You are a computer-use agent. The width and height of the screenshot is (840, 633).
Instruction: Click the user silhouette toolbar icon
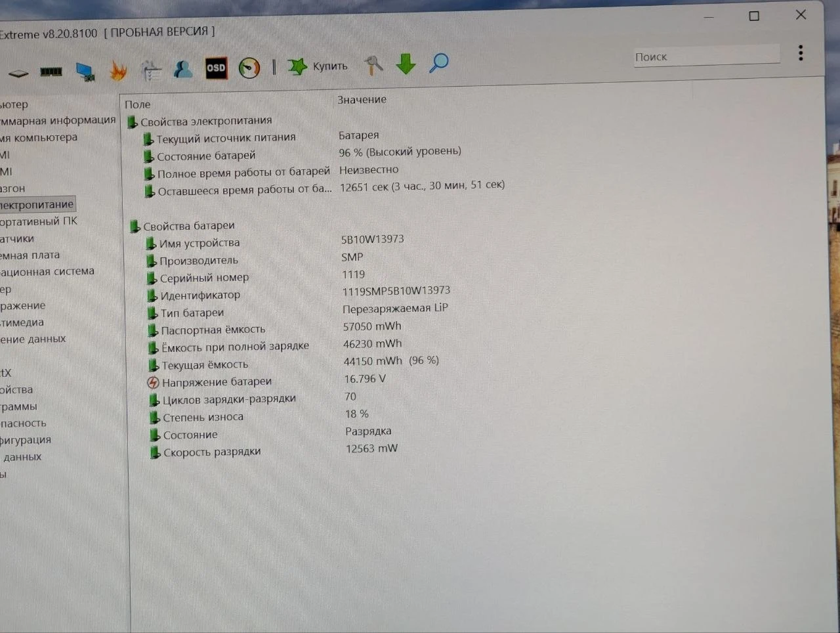coord(183,69)
